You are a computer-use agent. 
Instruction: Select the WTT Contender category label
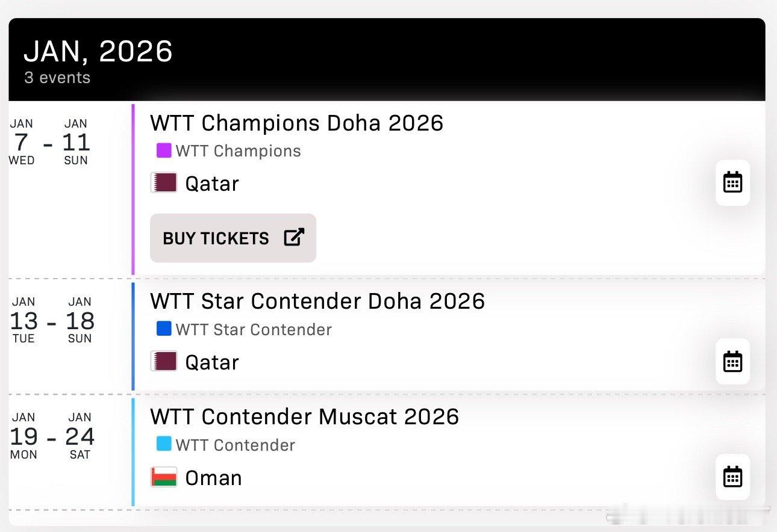[236, 445]
